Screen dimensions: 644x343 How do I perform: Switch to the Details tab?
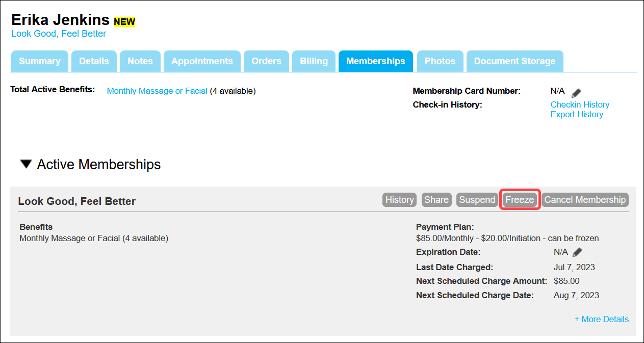coord(94,61)
